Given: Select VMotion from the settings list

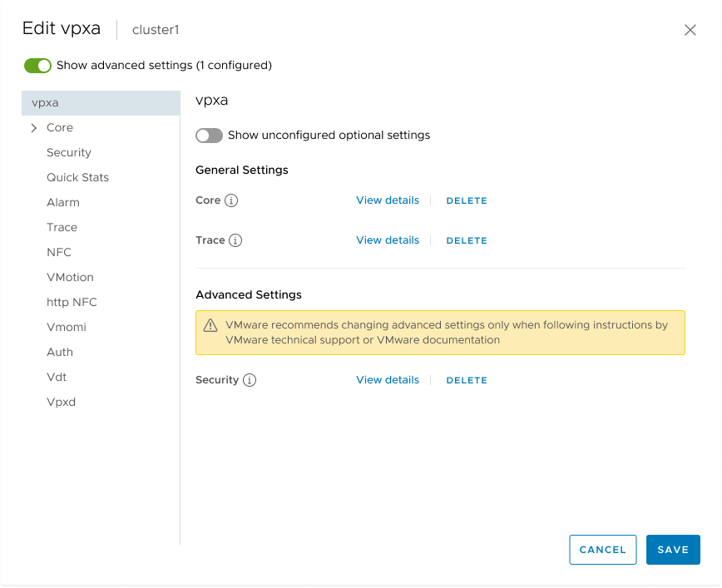Looking at the screenshot, I should [x=70, y=277].
